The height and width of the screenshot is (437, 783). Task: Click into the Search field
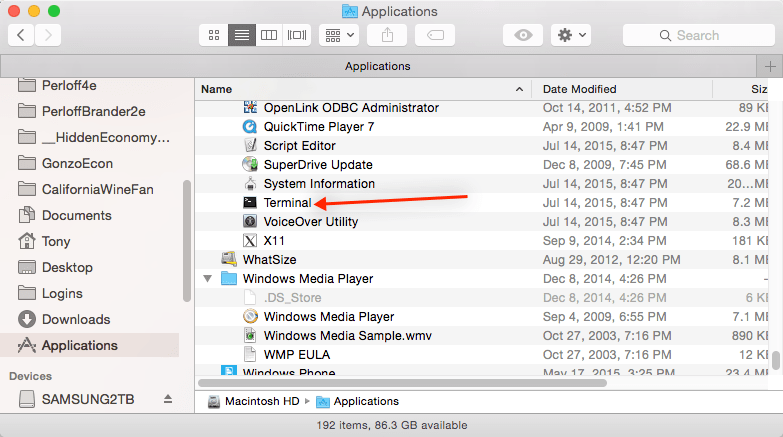699,35
